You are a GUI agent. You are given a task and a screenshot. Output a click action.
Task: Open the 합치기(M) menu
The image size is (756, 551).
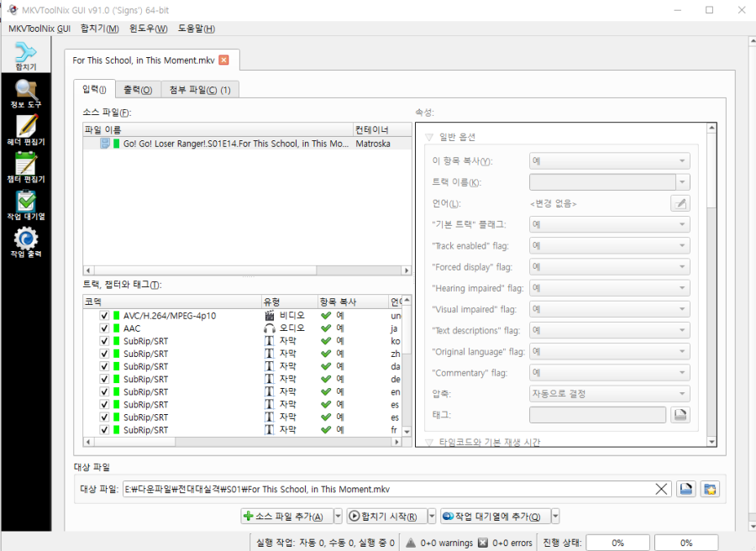(x=100, y=29)
